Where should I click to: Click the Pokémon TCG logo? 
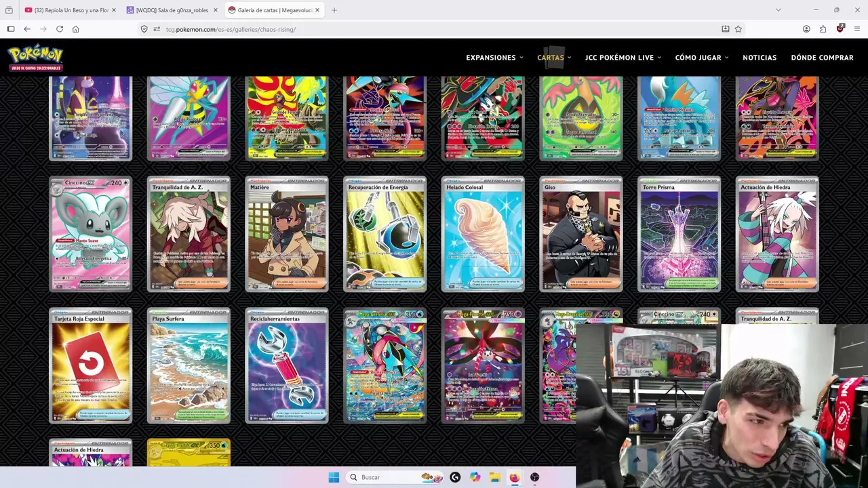click(35, 58)
